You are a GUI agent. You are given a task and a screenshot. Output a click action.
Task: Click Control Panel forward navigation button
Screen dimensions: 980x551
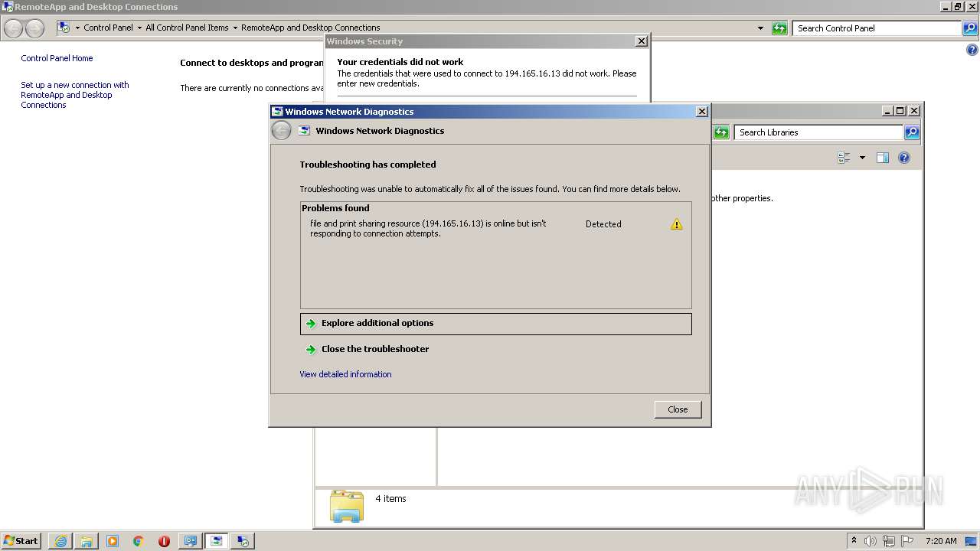(x=34, y=28)
